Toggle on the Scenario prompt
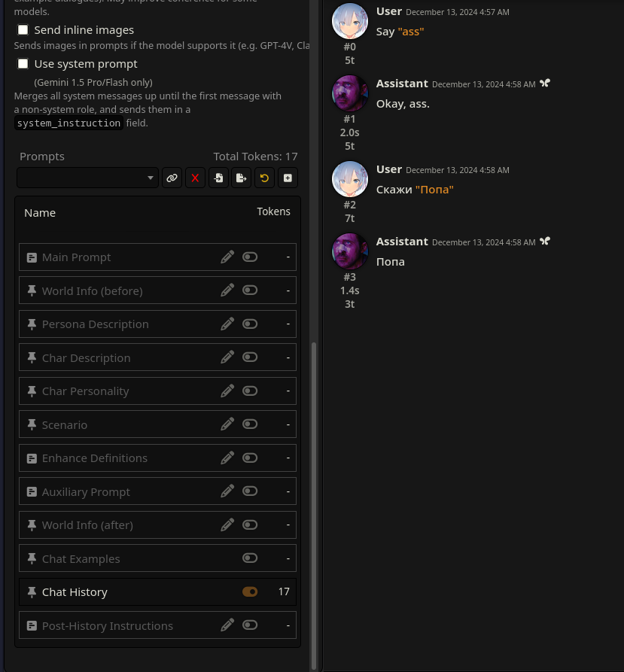 250,424
